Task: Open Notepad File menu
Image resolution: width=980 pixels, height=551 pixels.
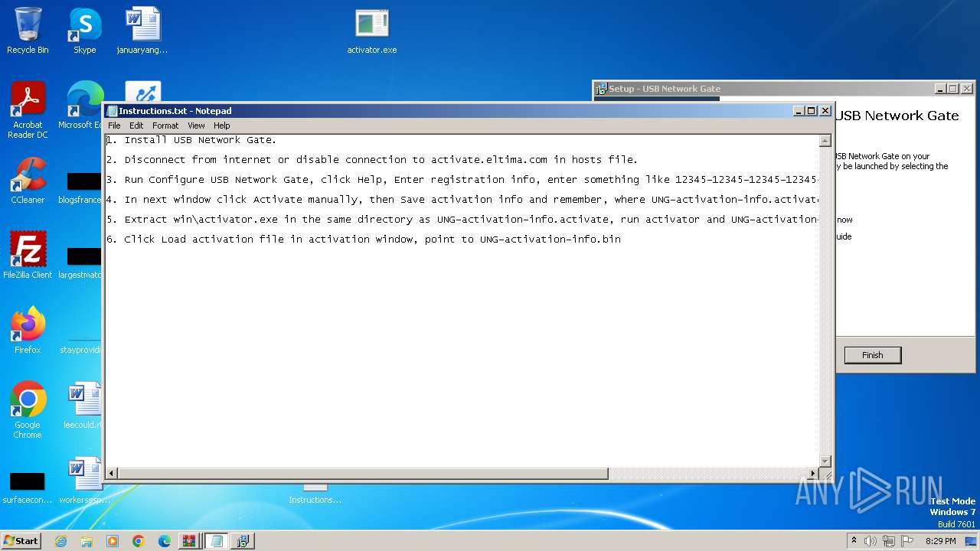Action: tap(114, 126)
